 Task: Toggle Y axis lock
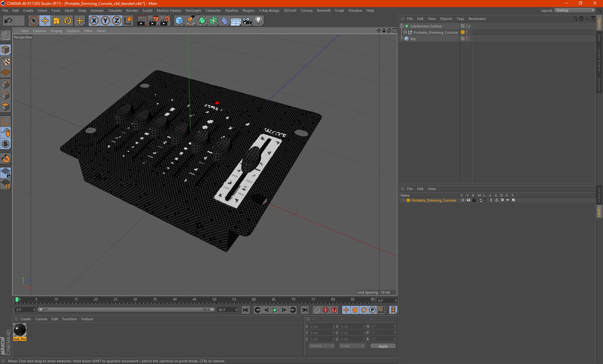(105, 21)
